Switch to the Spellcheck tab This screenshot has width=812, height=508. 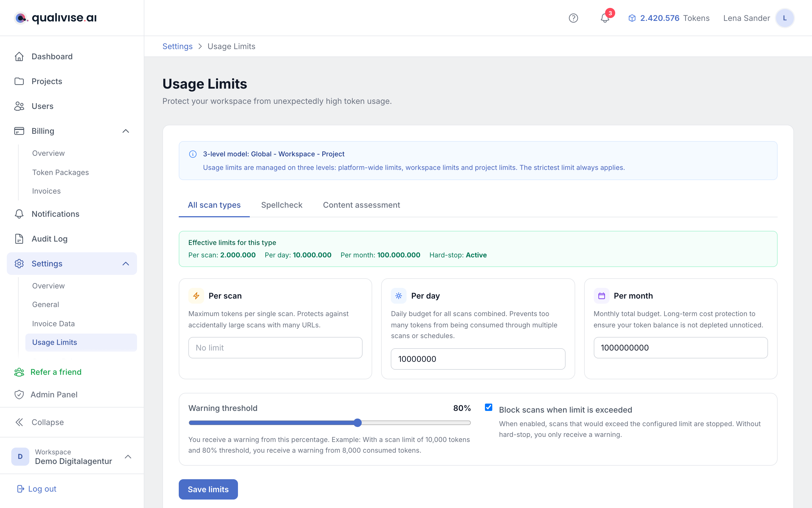pyautogui.click(x=281, y=205)
